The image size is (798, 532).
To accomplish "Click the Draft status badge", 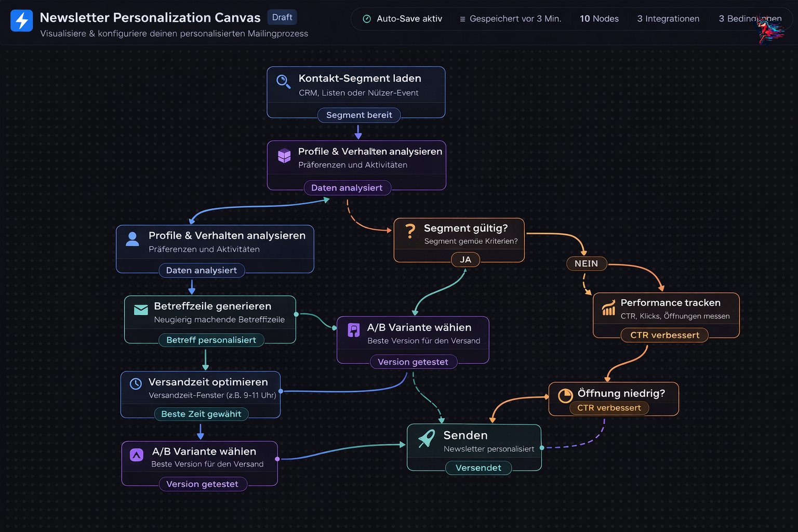I will (x=282, y=17).
